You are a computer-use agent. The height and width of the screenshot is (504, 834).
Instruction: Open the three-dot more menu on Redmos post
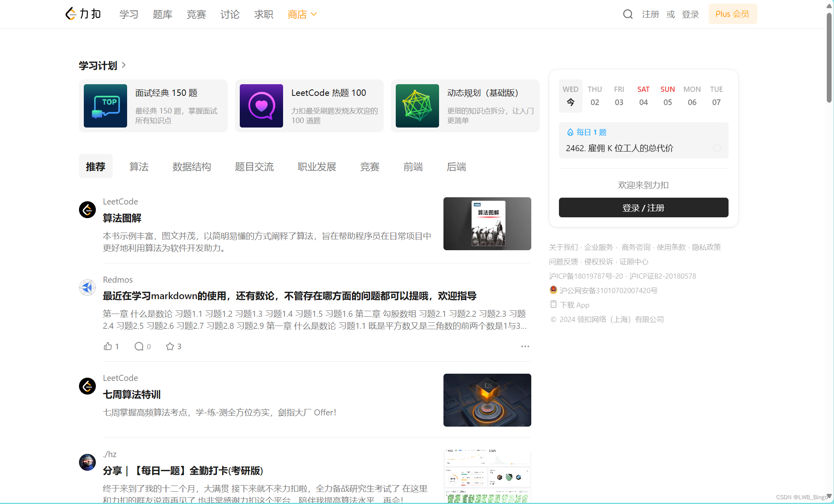[525, 346]
